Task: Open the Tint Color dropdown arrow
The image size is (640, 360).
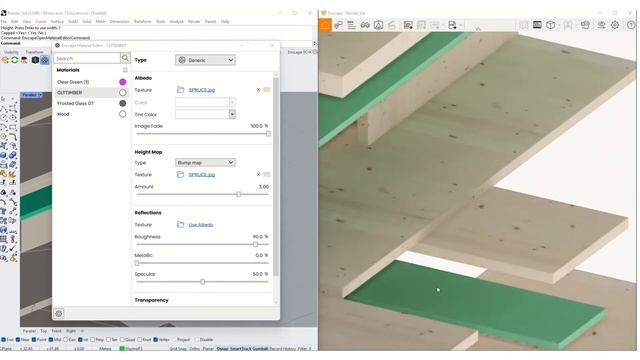Action: pos(232,115)
